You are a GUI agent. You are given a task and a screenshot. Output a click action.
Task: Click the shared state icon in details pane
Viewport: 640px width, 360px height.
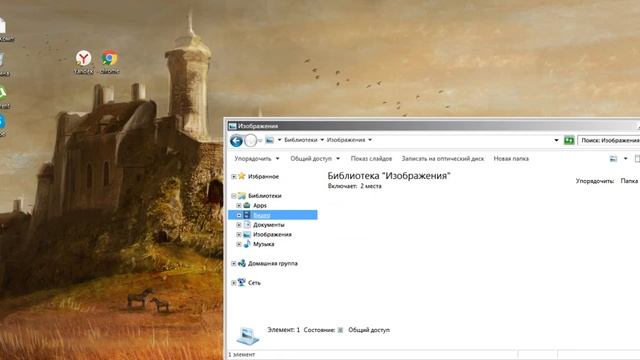340,330
